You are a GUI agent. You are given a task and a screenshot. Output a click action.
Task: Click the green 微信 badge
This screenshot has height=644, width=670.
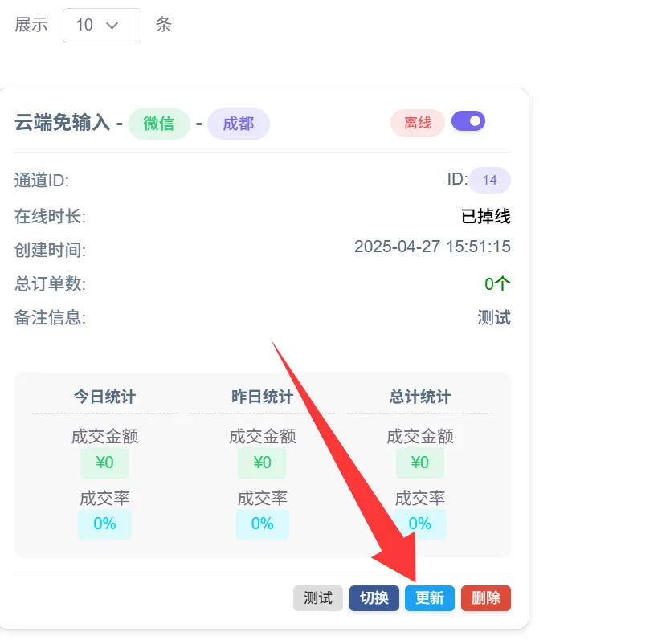coord(159,124)
